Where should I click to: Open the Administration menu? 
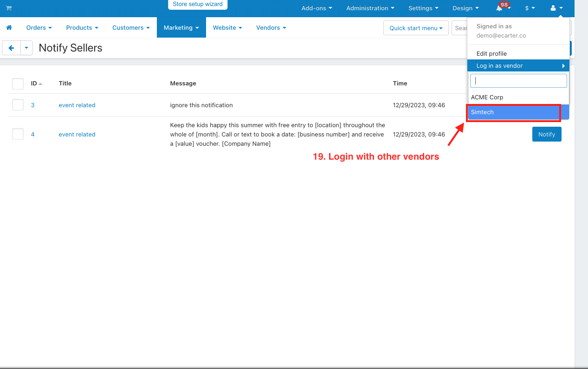370,8
